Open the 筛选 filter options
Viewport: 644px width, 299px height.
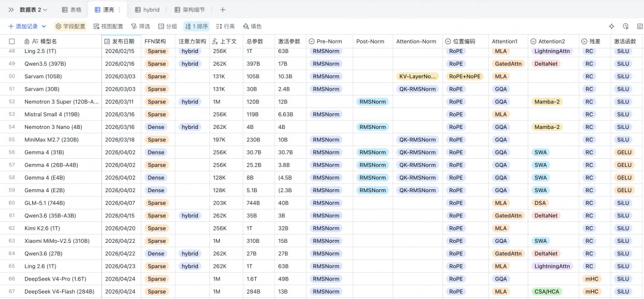click(x=141, y=26)
